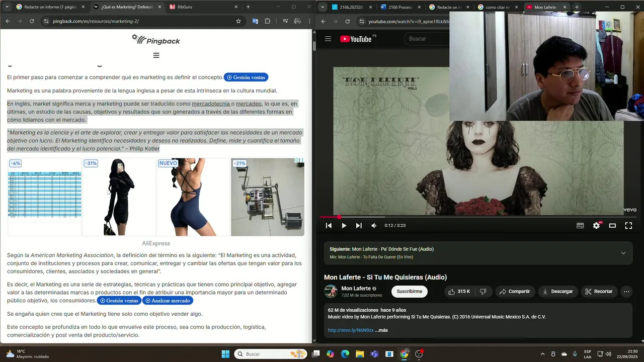Open the mercadotecnia link in the article
Viewport: 644px width, 362px height.
[211, 104]
